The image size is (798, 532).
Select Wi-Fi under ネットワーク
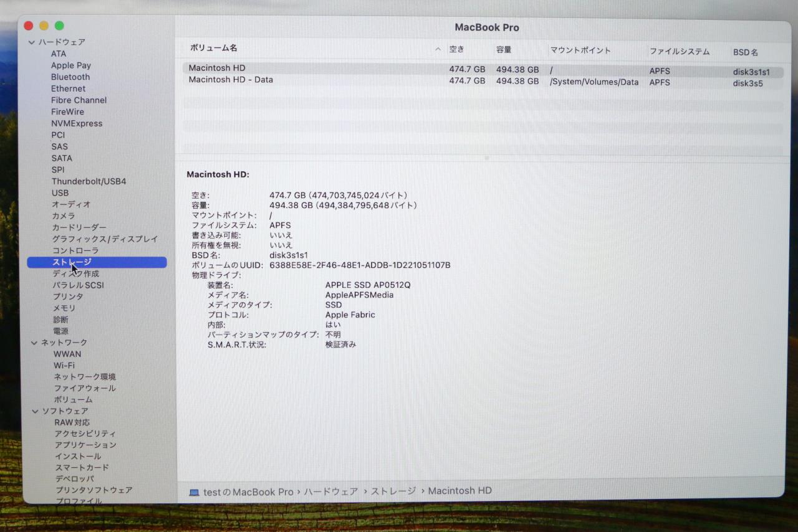(x=64, y=366)
